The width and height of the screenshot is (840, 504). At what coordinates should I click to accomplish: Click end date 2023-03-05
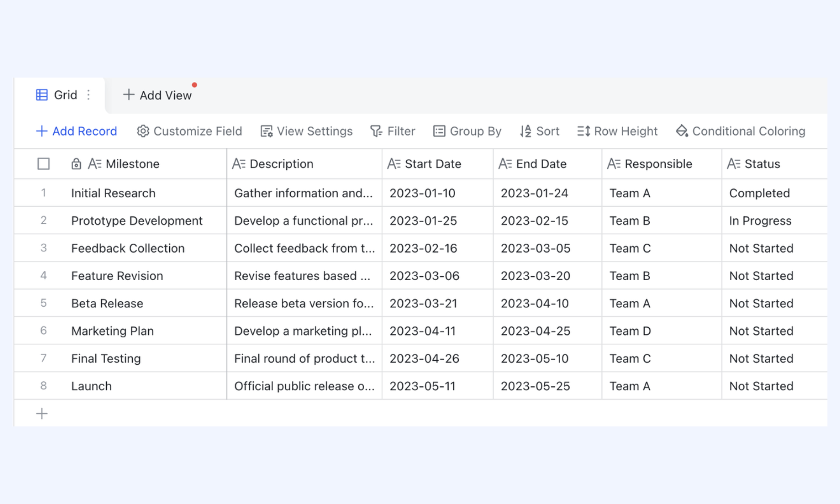[548, 248]
